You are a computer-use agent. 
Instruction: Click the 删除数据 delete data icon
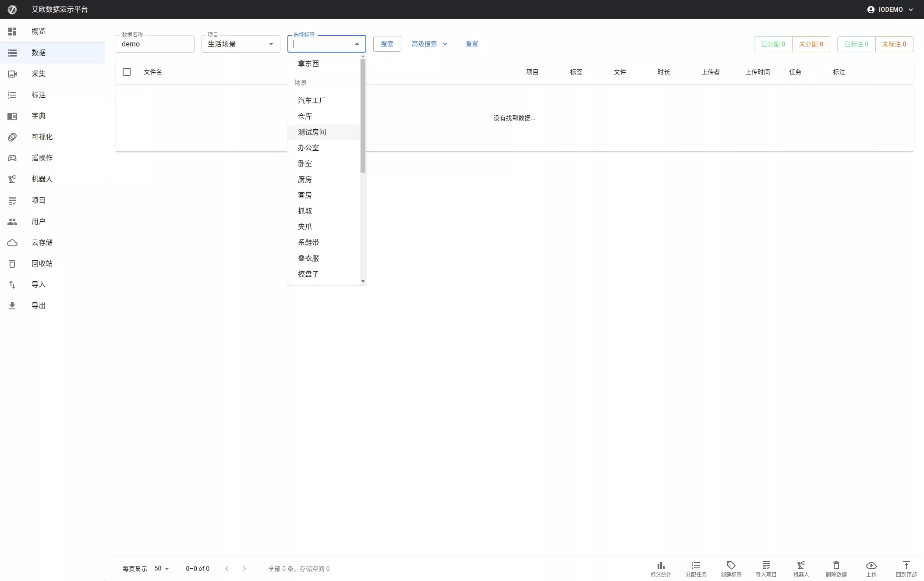tap(836, 568)
